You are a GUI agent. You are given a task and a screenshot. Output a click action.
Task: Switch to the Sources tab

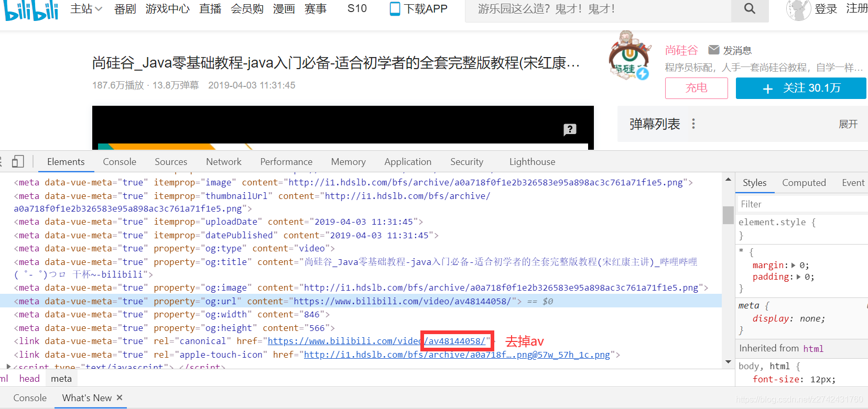[171, 162]
